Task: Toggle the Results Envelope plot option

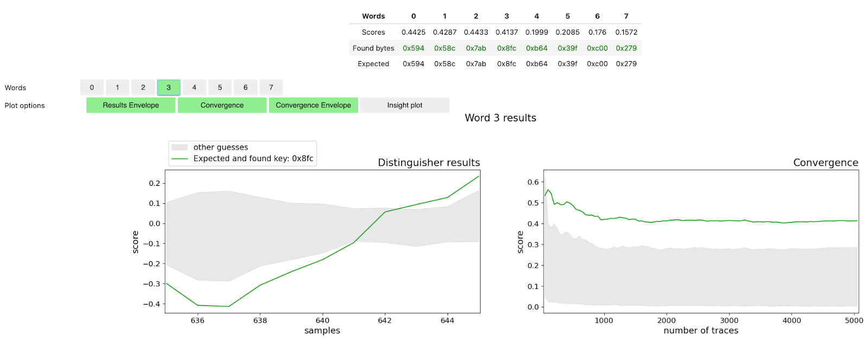Action: (131, 105)
